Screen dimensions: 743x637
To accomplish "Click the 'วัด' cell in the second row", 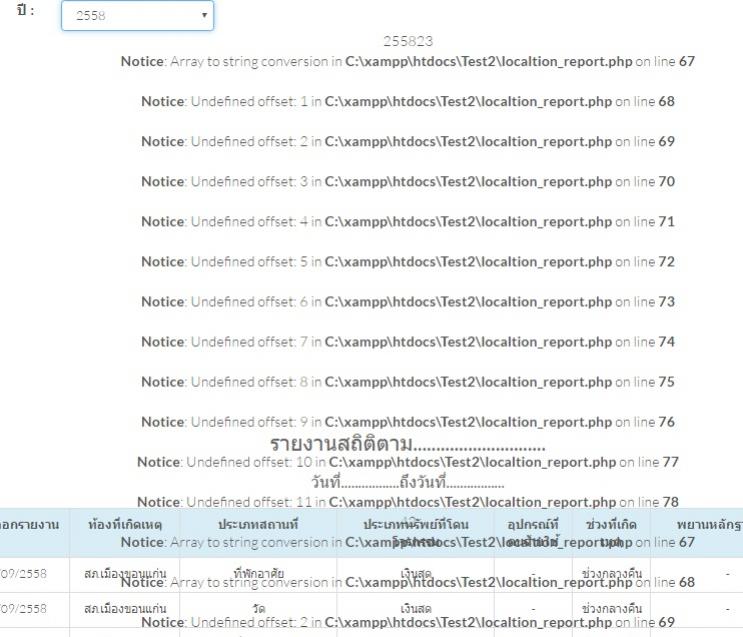I will click(x=259, y=609).
